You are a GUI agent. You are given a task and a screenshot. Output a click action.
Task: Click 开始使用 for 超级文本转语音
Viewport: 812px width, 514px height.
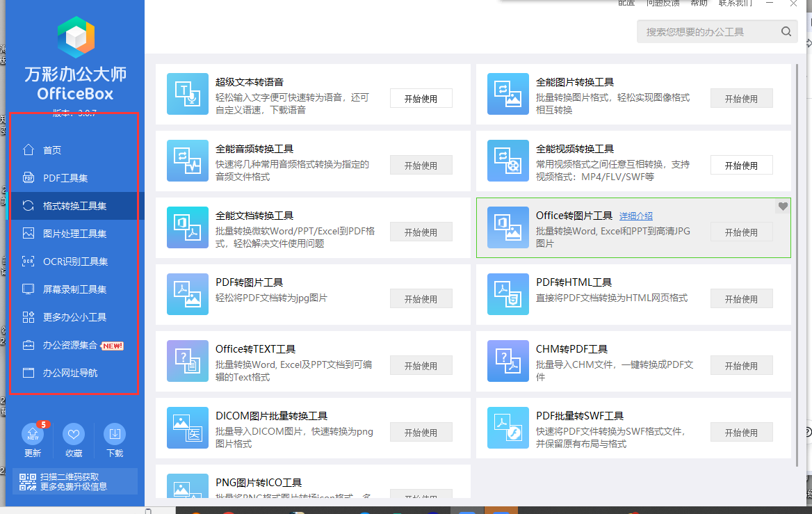tap(421, 99)
